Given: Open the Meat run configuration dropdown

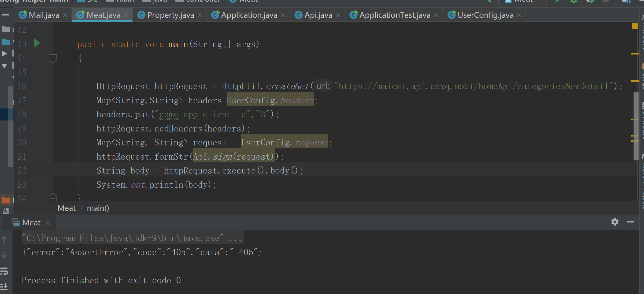Looking at the screenshot, I should pos(523,1).
